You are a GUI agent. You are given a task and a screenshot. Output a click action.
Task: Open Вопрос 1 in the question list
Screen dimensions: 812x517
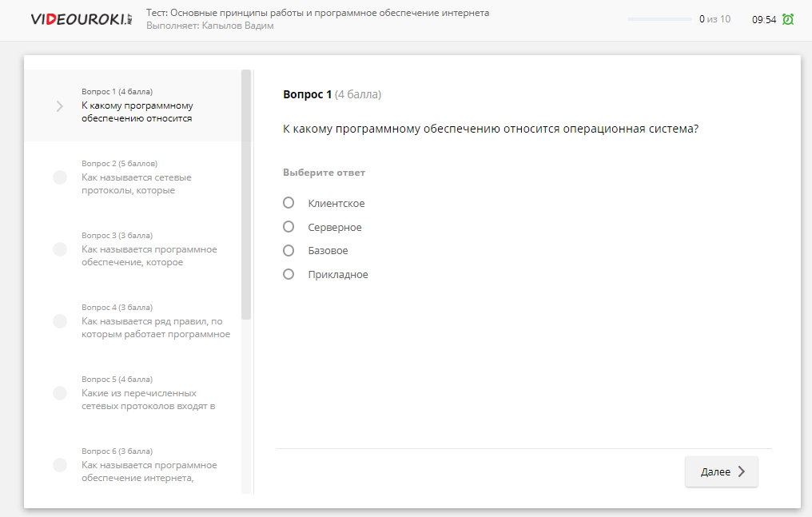(x=133, y=105)
